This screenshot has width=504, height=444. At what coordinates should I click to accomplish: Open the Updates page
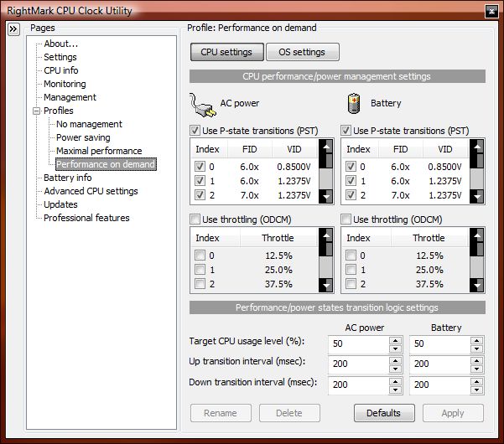[x=60, y=204]
